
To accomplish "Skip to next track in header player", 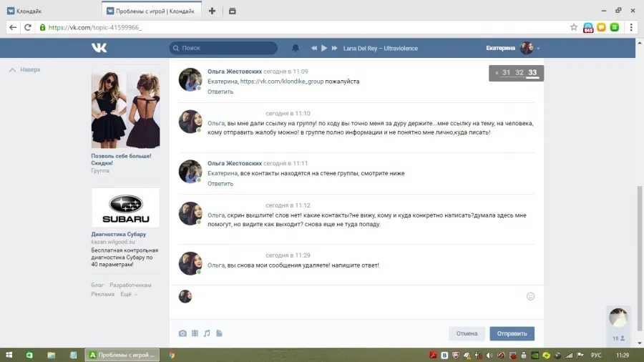I will click(x=334, y=48).
